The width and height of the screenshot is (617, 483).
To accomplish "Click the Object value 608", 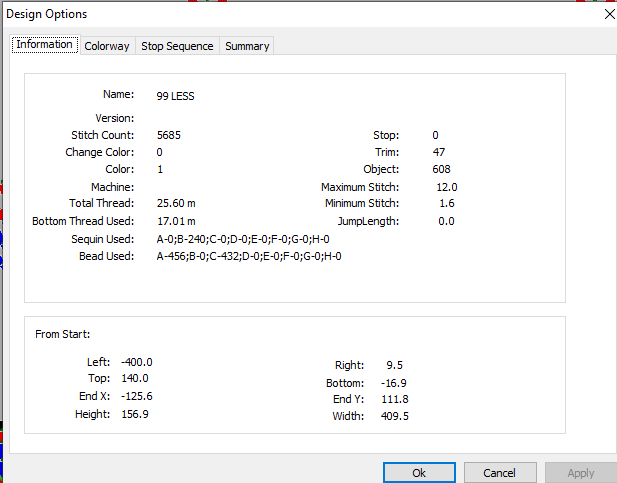I will 441,169.
